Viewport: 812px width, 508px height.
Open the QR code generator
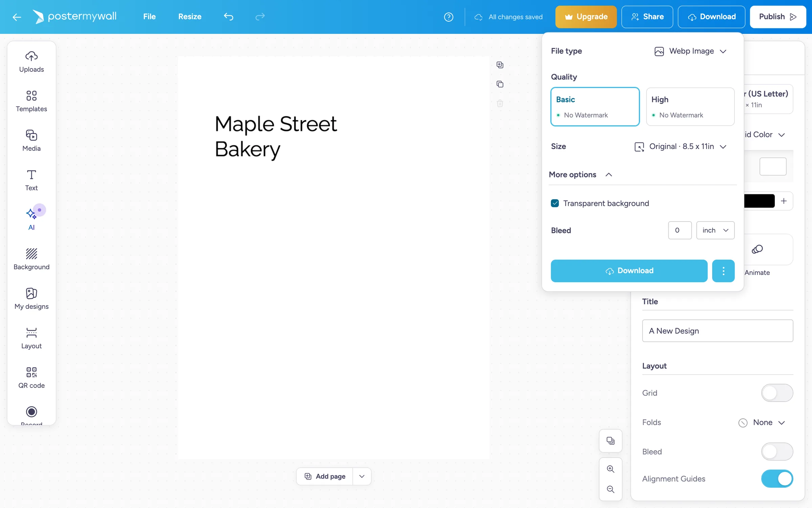(x=31, y=378)
